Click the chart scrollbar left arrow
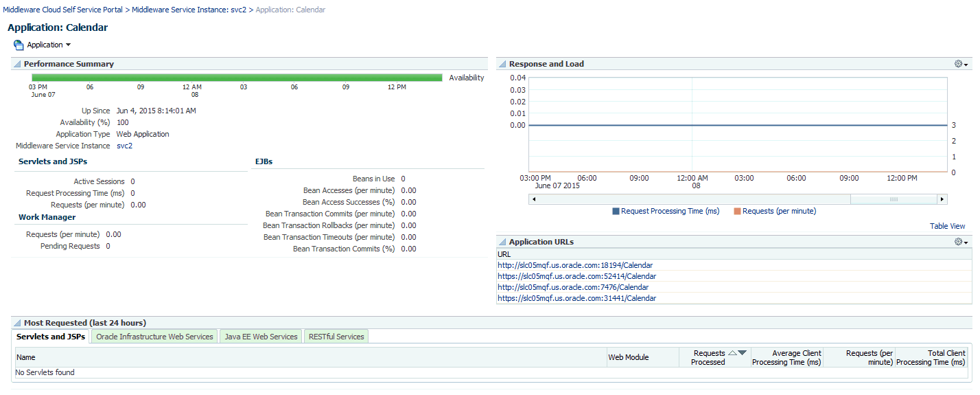The width and height of the screenshot is (980, 395). [534, 199]
